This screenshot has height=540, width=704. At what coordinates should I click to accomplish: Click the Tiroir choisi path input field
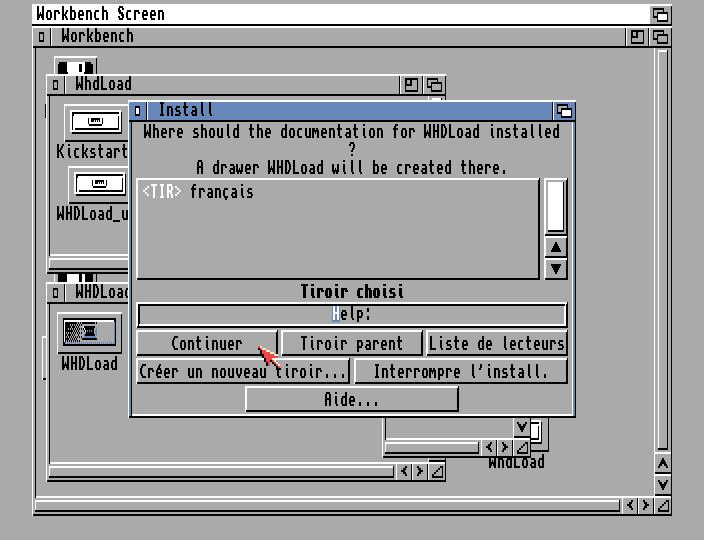[352, 314]
